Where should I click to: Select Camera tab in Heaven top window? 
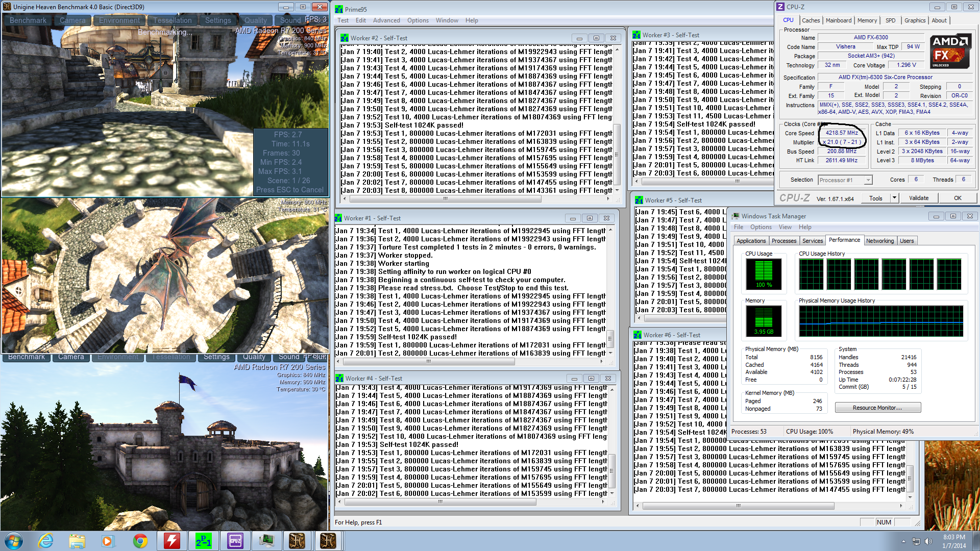(72, 20)
